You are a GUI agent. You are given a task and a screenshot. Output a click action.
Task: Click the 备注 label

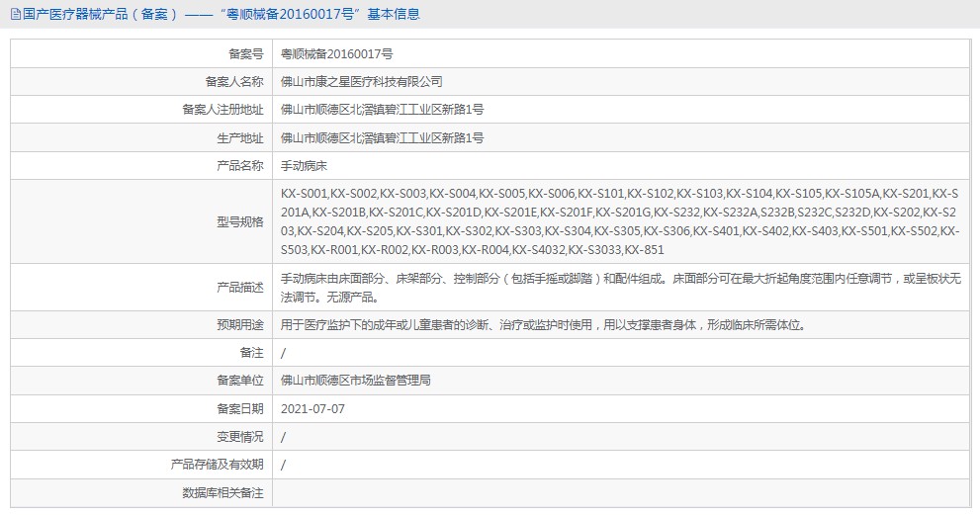tap(252, 353)
